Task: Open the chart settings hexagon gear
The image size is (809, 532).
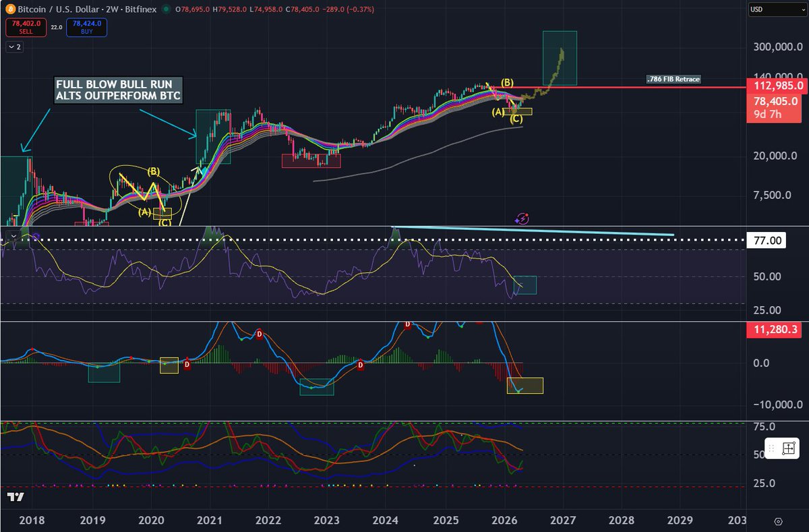Action: point(779,521)
